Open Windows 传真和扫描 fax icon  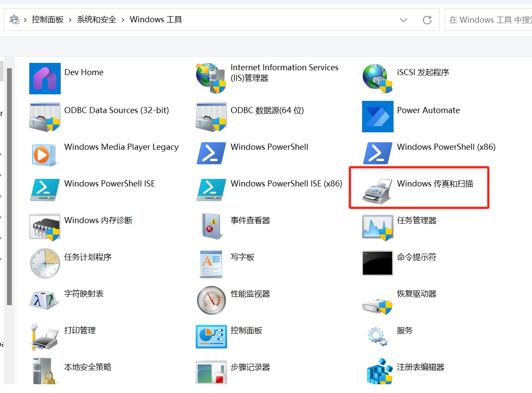tap(377, 191)
